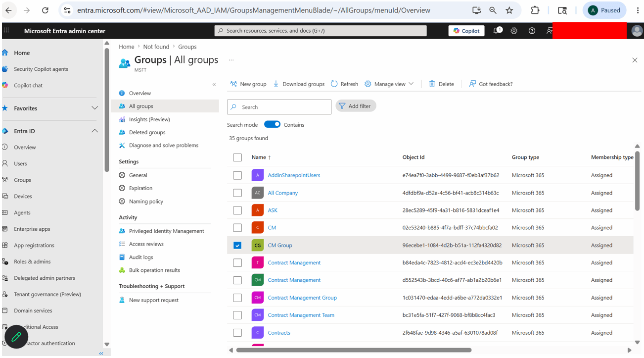644x358 pixels.
Task: Check the All Company row checkbox
Action: [x=237, y=193]
